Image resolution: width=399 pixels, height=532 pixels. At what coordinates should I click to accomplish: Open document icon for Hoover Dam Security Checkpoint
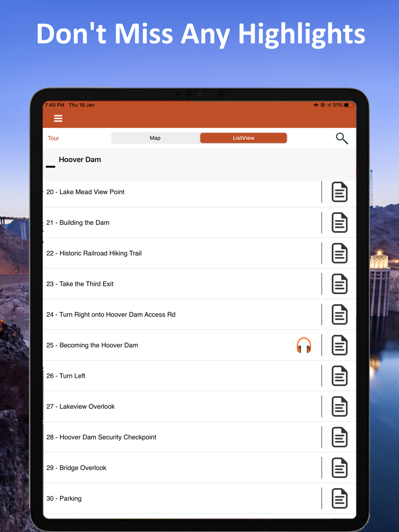[x=340, y=437]
